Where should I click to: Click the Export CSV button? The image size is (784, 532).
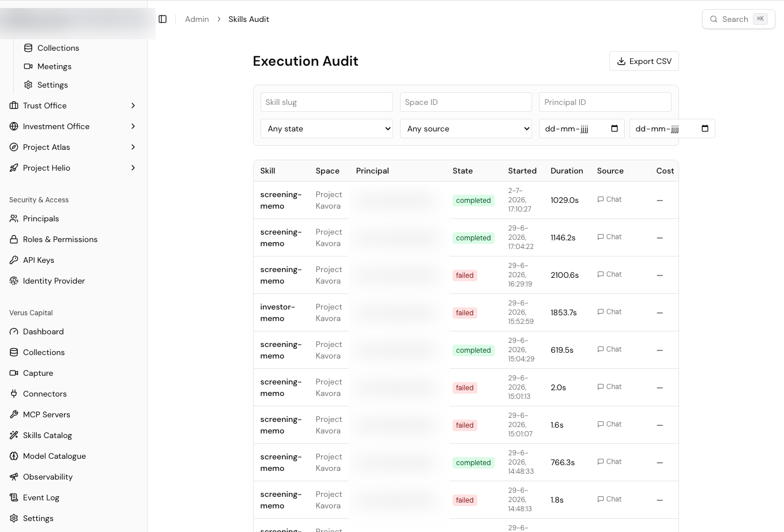(644, 61)
